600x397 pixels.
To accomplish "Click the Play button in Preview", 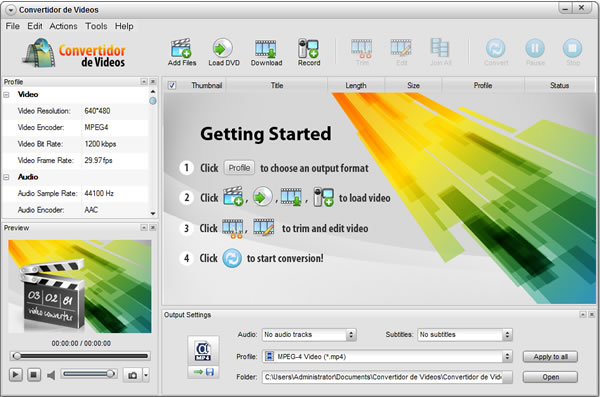I will click(x=16, y=375).
